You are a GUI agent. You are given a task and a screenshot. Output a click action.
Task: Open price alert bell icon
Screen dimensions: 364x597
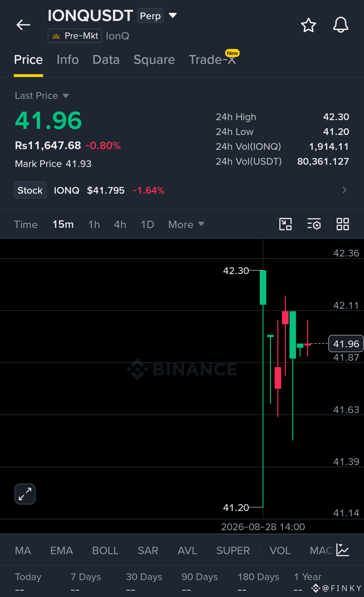[x=341, y=25]
